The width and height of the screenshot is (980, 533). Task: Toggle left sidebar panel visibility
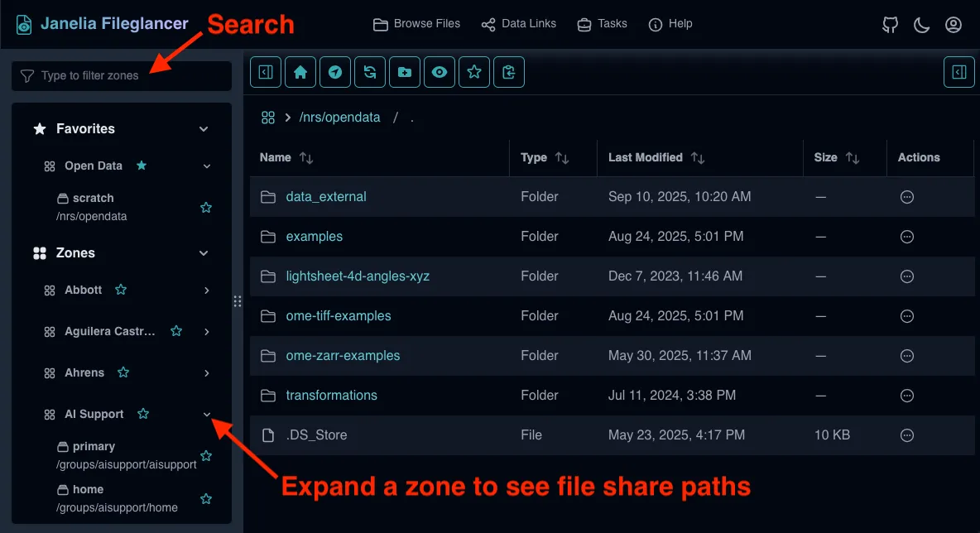[266, 72]
